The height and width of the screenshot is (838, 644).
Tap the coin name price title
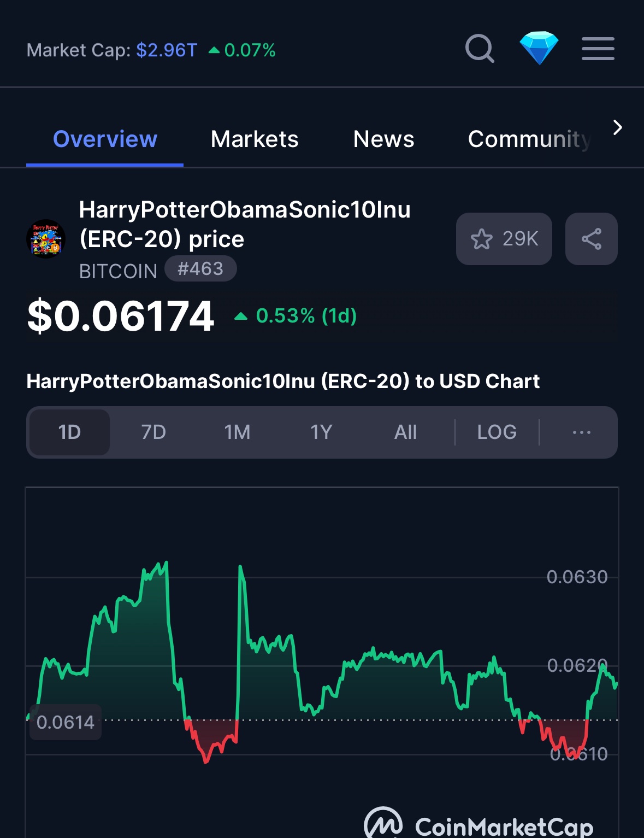click(245, 224)
